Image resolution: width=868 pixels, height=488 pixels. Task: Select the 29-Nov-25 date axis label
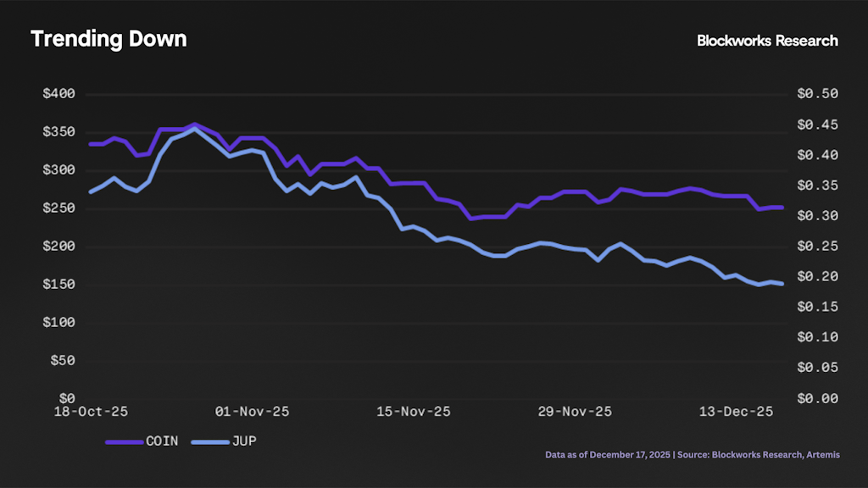click(x=575, y=413)
